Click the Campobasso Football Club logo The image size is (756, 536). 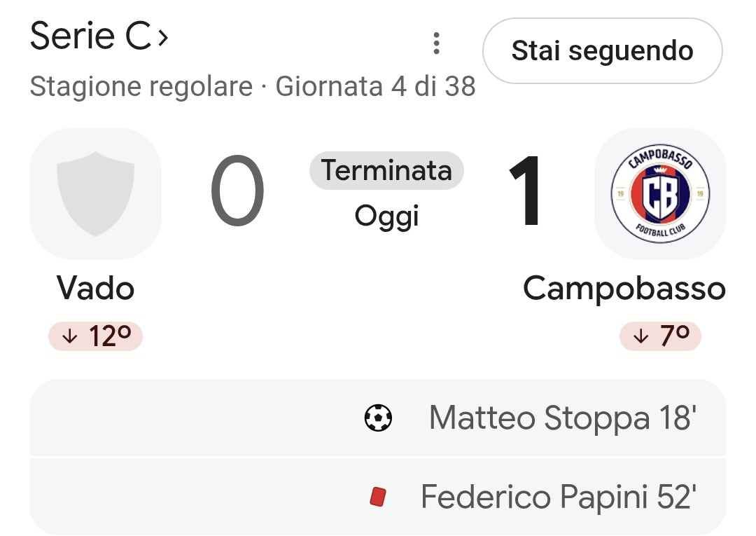[x=660, y=193]
